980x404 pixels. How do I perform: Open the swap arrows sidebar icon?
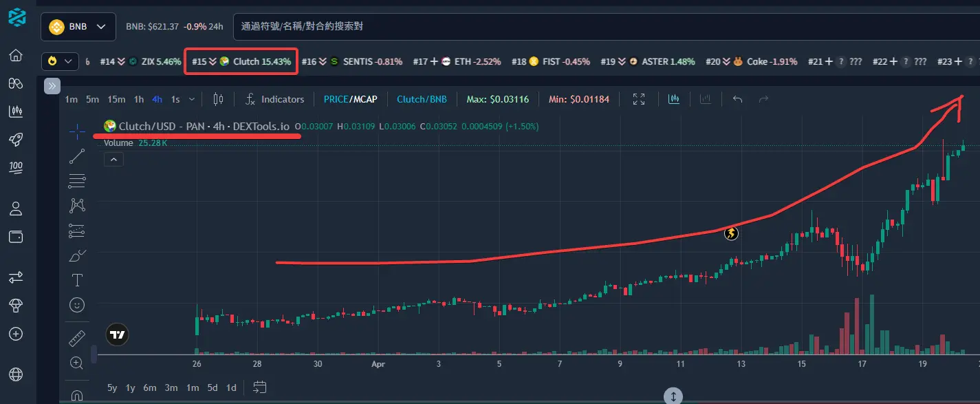coord(16,277)
